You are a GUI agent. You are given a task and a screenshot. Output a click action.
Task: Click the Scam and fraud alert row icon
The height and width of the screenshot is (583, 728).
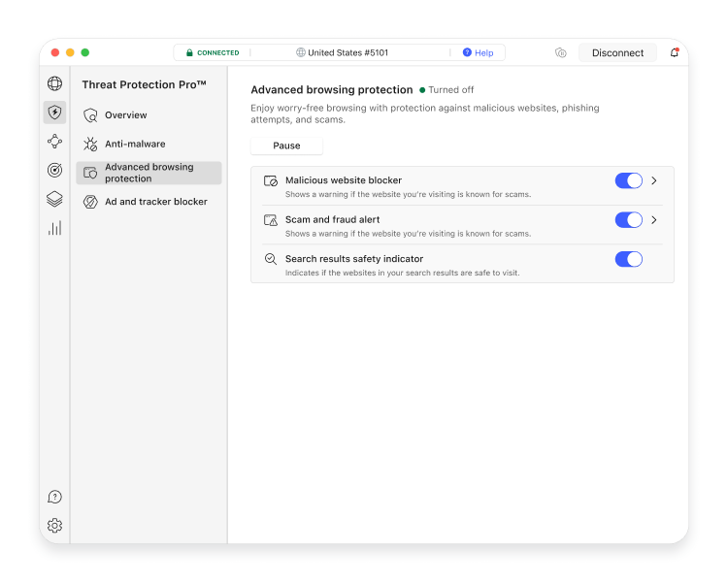[271, 220]
